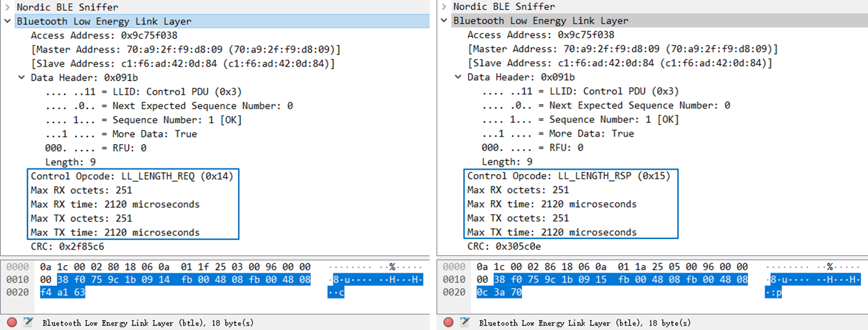Select Sequence Number: 1 [OK] in right panel
This screenshot has height=330, width=868.
point(580,119)
